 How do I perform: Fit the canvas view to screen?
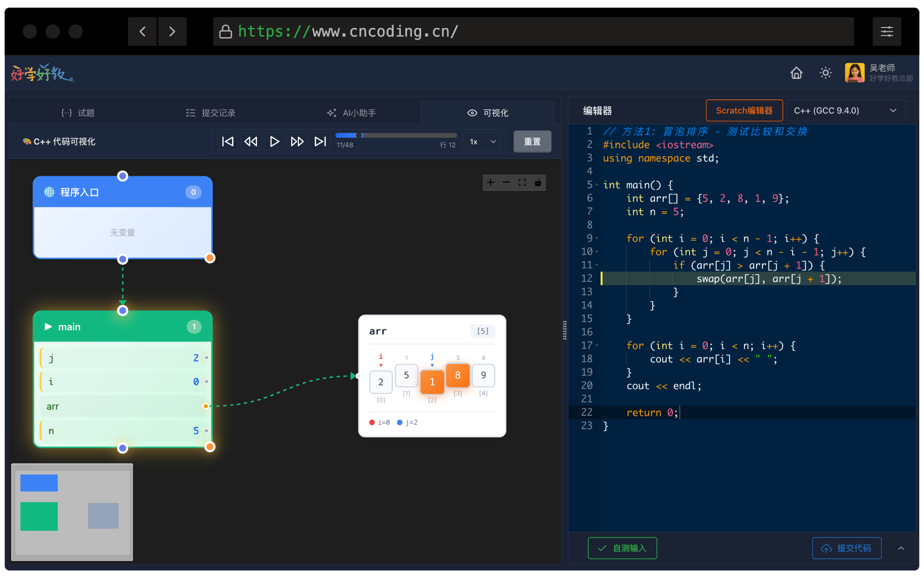pos(522,183)
